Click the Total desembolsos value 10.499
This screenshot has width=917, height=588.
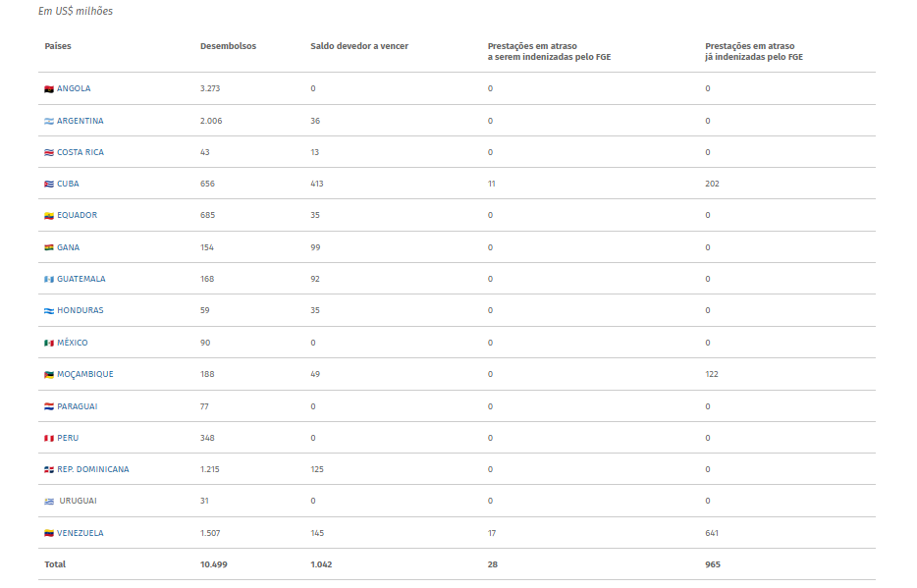point(213,564)
